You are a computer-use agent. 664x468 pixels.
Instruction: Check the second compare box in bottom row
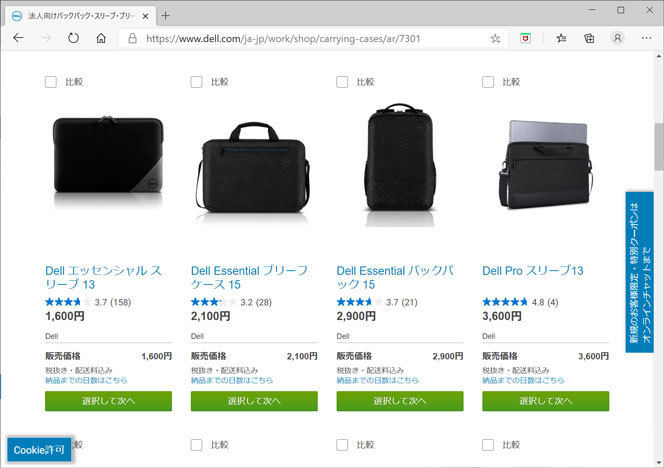tap(196, 445)
